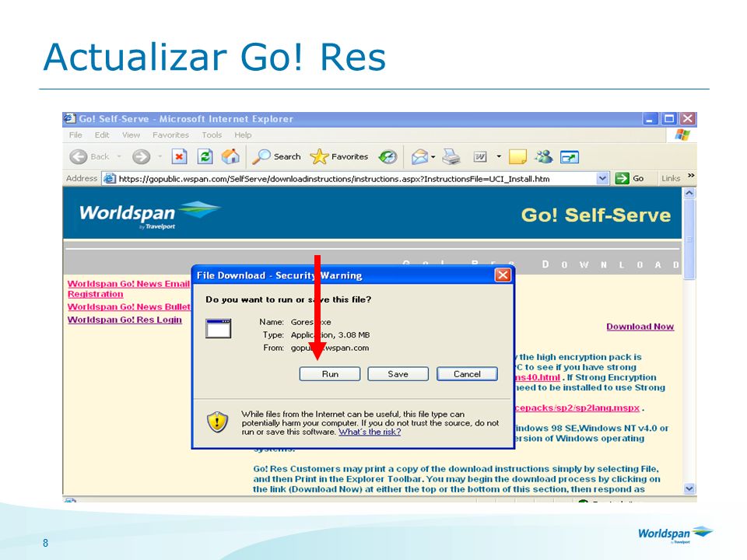Click the Forward arrow icon
Screen dimensions: 747x560
[x=141, y=156]
